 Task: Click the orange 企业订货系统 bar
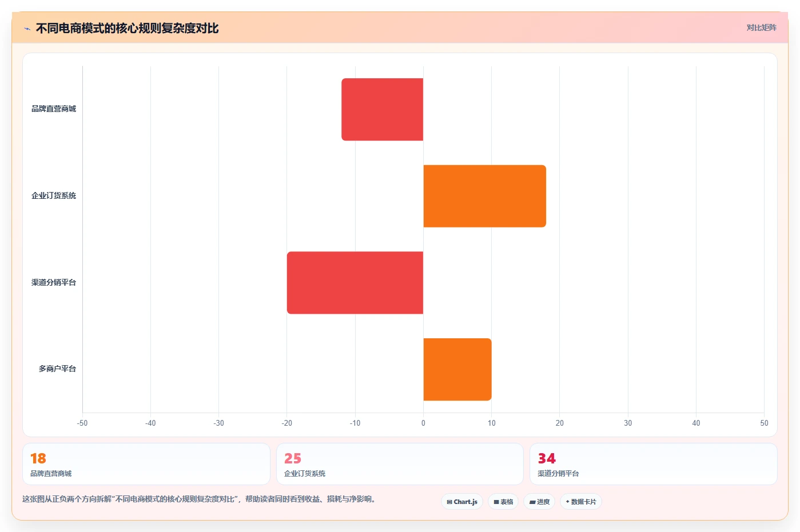click(x=485, y=196)
